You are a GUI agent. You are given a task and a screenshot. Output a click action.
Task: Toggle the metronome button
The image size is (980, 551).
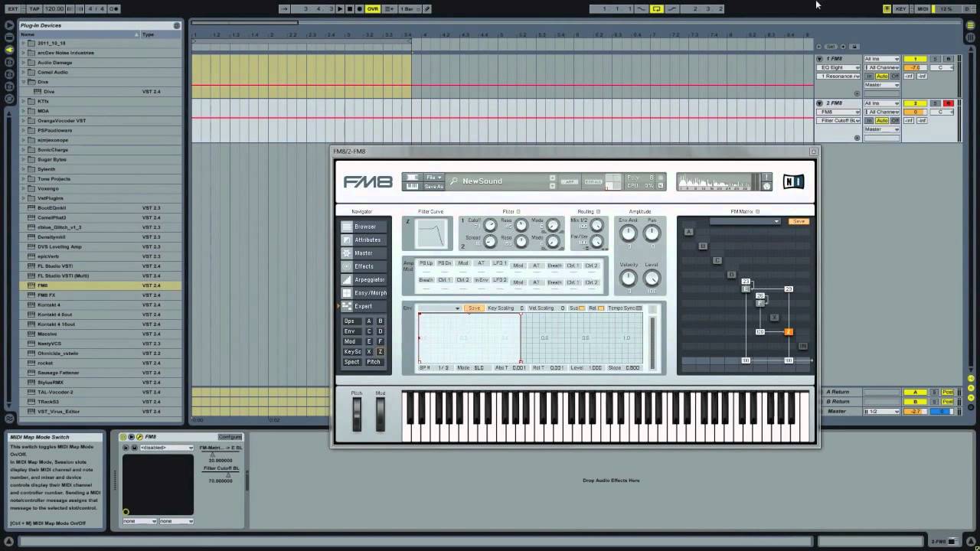[x=113, y=8]
